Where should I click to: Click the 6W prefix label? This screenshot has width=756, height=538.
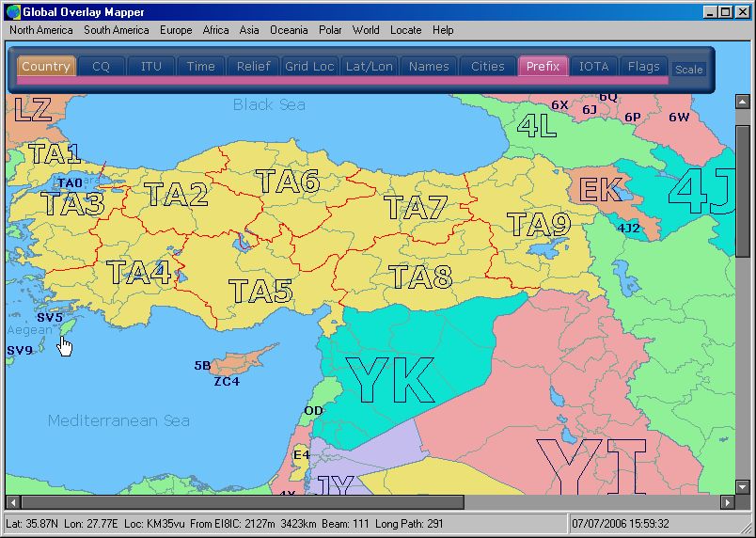(679, 117)
